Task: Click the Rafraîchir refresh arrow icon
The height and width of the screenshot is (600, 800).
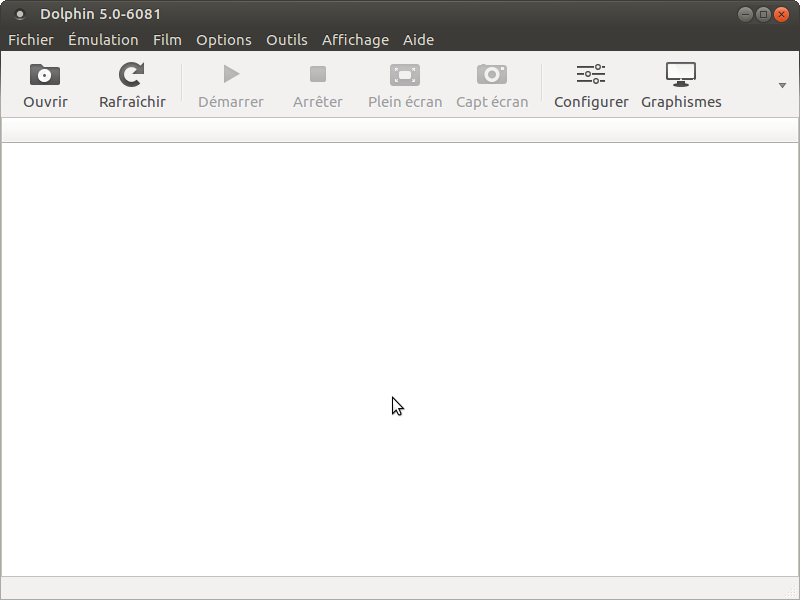Action: tap(132, 74)
